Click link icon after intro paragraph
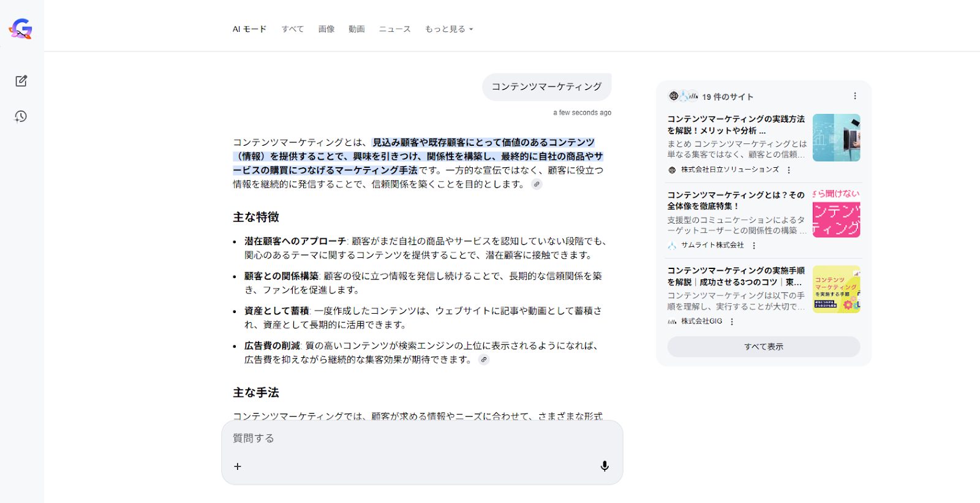Image resolution: width=980 pixels, height=503 pixels. (537, 184)
